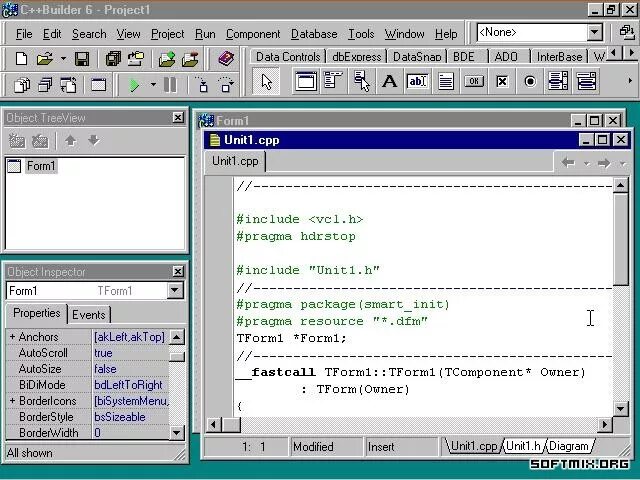This screenshot has width=640, height=480.
Task: Click the Trace Into icon
Action: pyautogui.click(x=202, y=85)
